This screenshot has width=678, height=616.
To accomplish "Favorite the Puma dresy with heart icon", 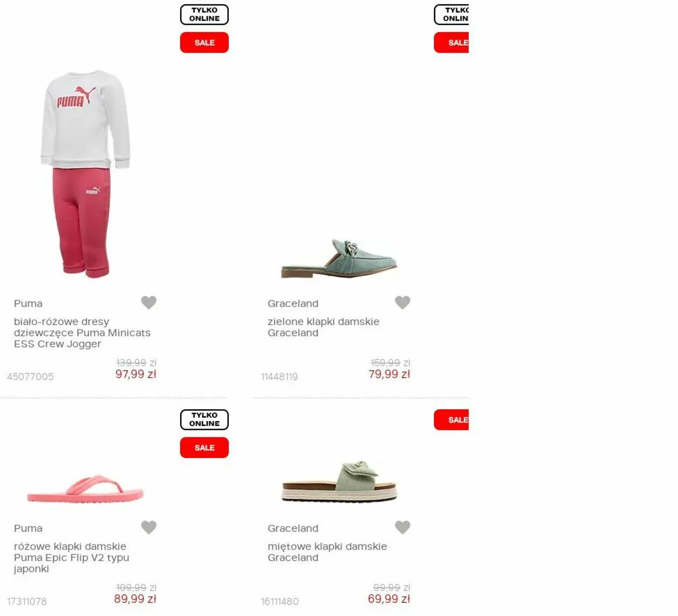I will [149, 302].
